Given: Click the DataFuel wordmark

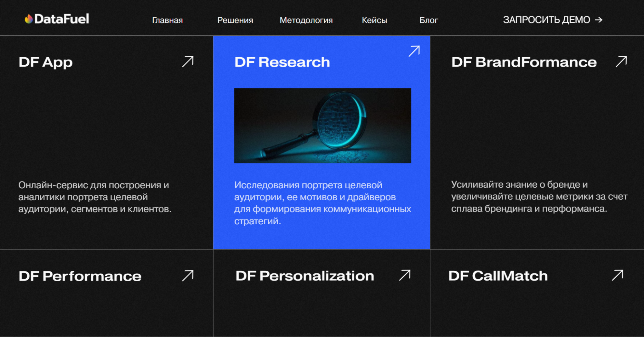Looking at the screenshot, I should 62,19.
